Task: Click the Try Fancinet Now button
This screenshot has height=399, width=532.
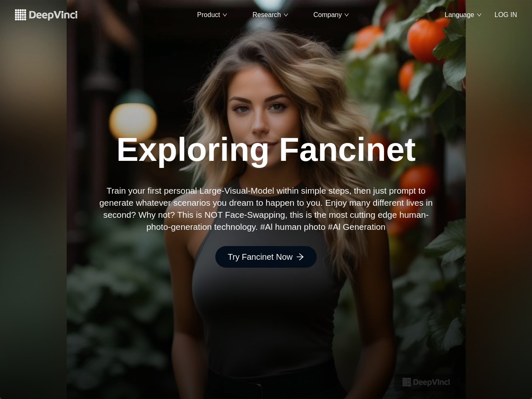Action: [x=266, y=257]
